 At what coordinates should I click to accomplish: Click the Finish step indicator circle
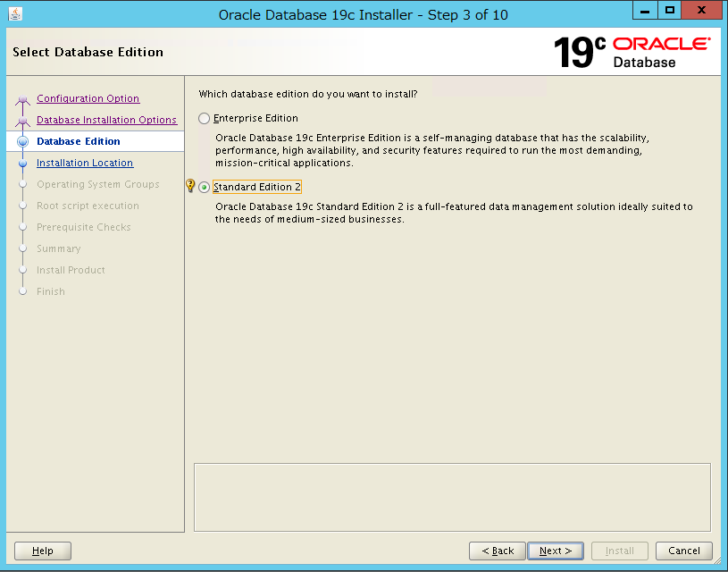click(21, 291)
